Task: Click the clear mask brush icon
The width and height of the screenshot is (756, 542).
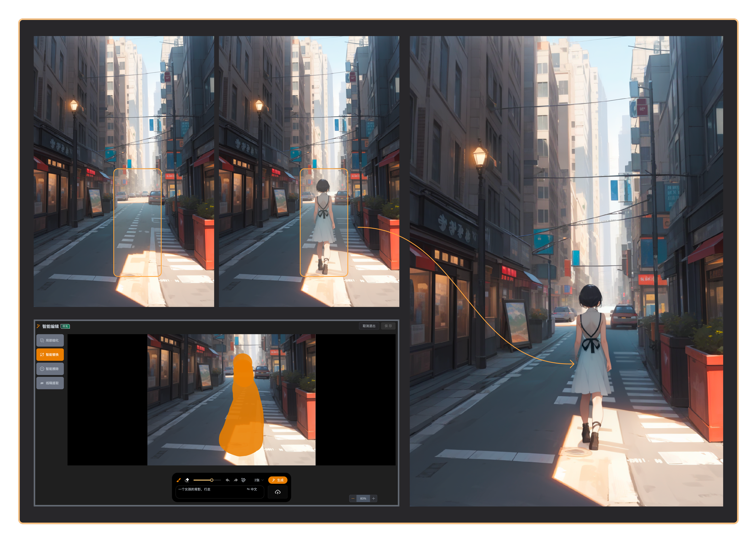Action: coord(244,480)
